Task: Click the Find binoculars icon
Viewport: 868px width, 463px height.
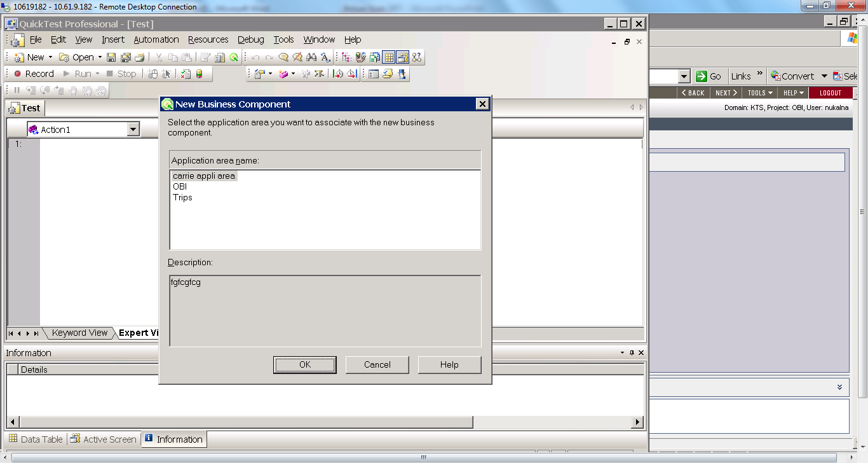Action: pos(311,57)
